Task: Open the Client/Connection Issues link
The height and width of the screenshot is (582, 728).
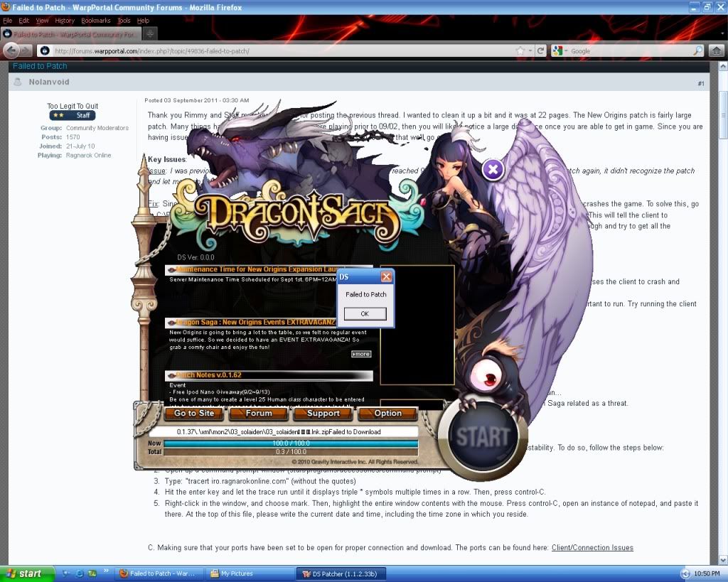Action: (x=592, y=548)
